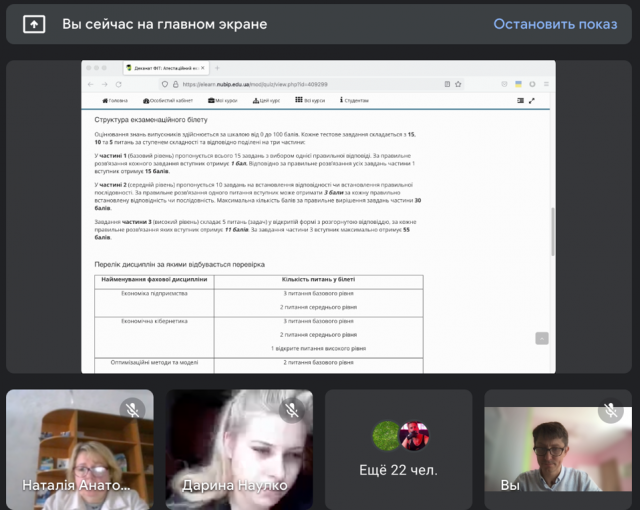Click muted mic icon on Вы tile
Screen dimensions: 640x510
tap(611, 410)
